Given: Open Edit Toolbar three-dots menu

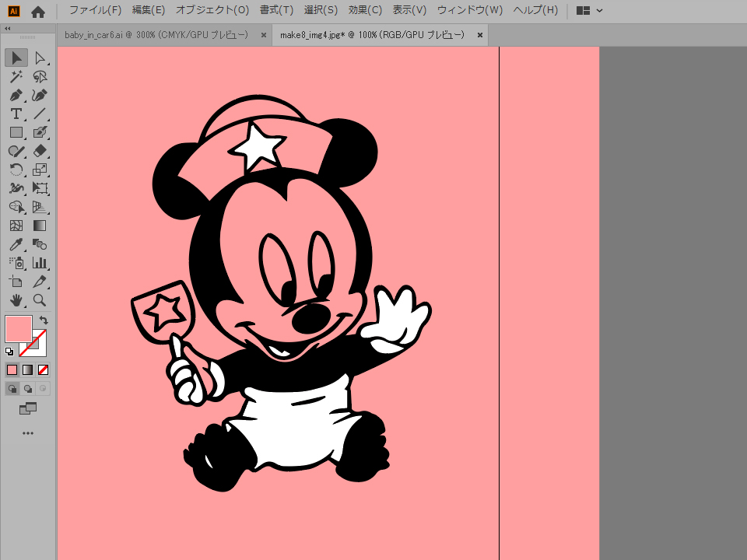Looking at the screenshot, I should [x=28, y=432].
